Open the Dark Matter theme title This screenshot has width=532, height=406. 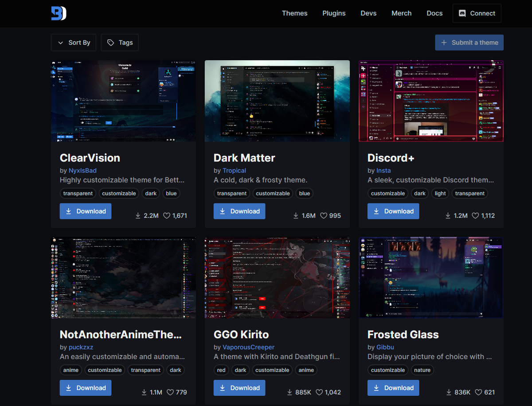pos(244,158)
